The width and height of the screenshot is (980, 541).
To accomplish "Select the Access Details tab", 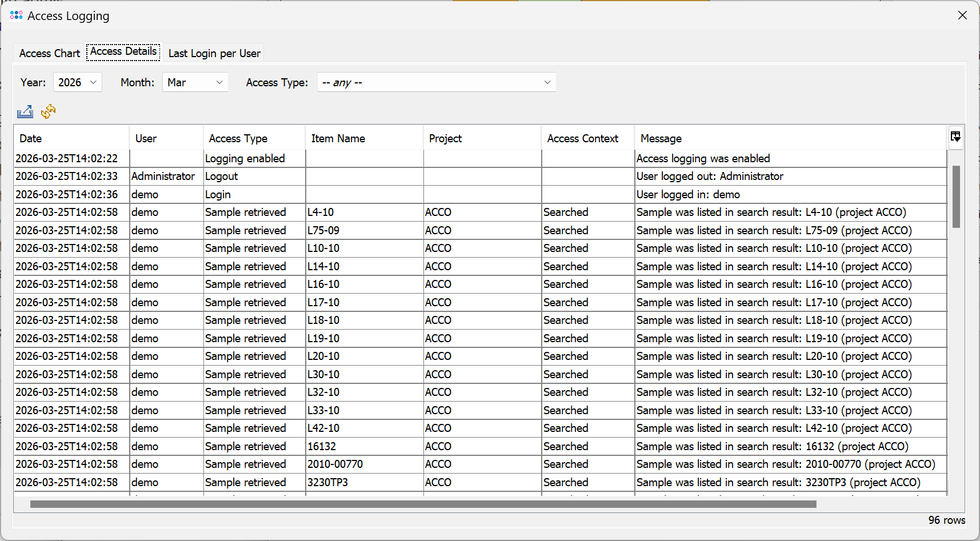I will point(123,51).
